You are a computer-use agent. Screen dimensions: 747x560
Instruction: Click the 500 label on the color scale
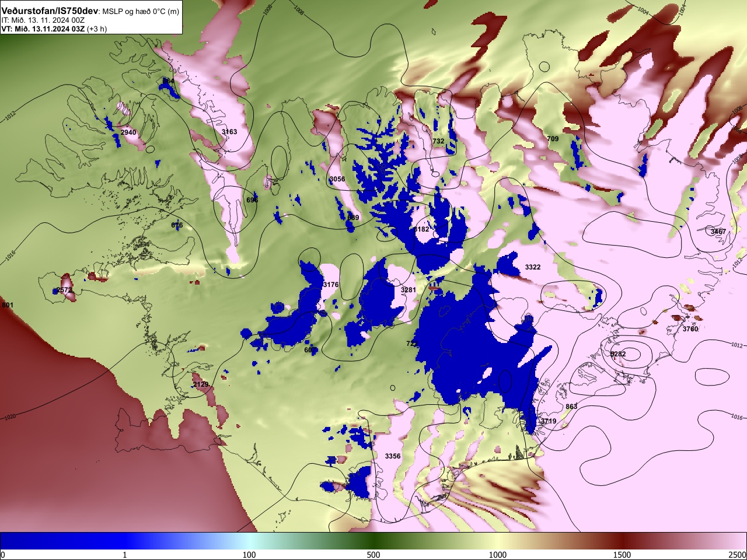(373, 555)
